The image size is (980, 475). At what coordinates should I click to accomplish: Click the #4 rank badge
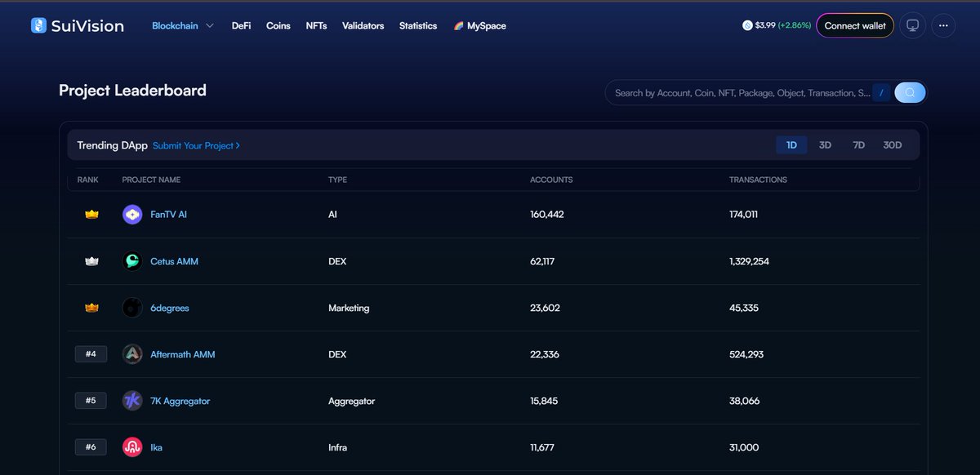click(91, 354)
